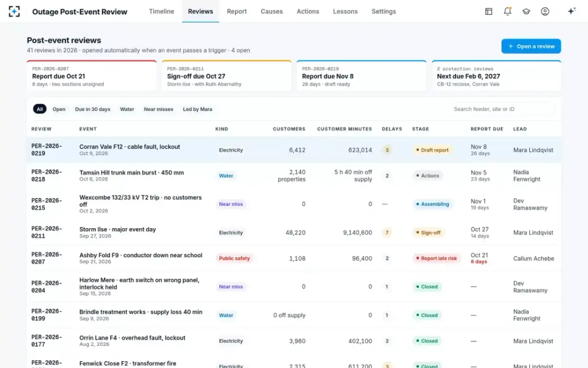Select the All filter chip
The width and height of the screenshot is (588, 368).
[40, 109]
